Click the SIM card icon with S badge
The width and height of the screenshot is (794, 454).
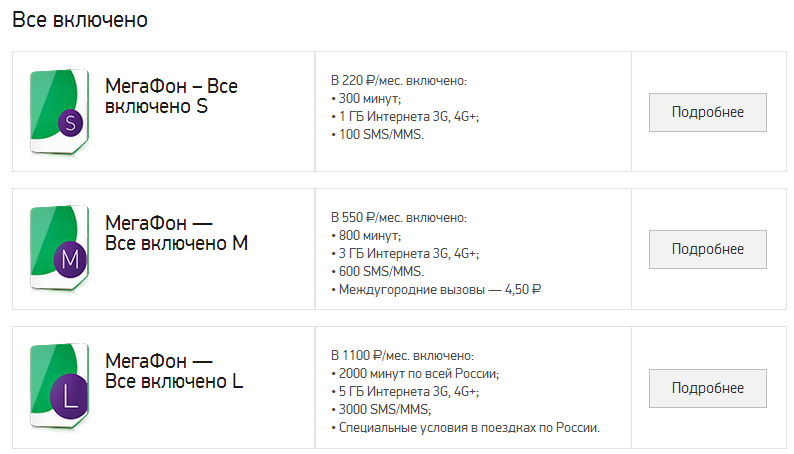[x=59, y=111]
